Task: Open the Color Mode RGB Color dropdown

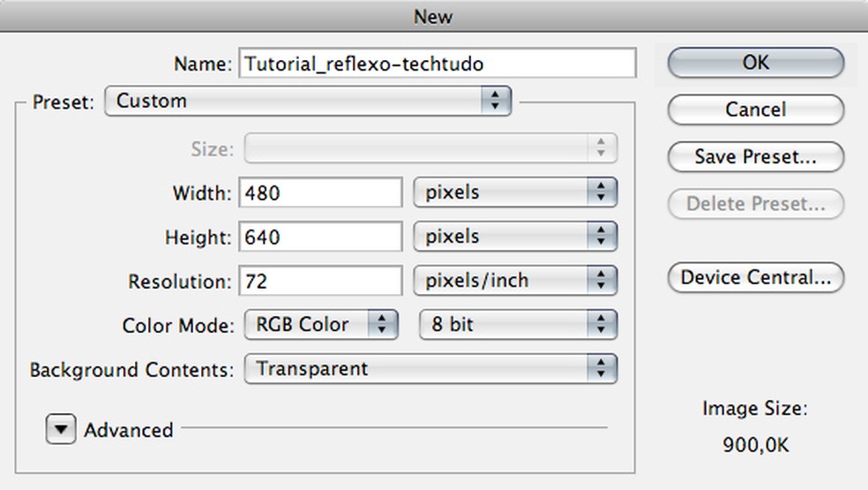Action: click(319, 324)
